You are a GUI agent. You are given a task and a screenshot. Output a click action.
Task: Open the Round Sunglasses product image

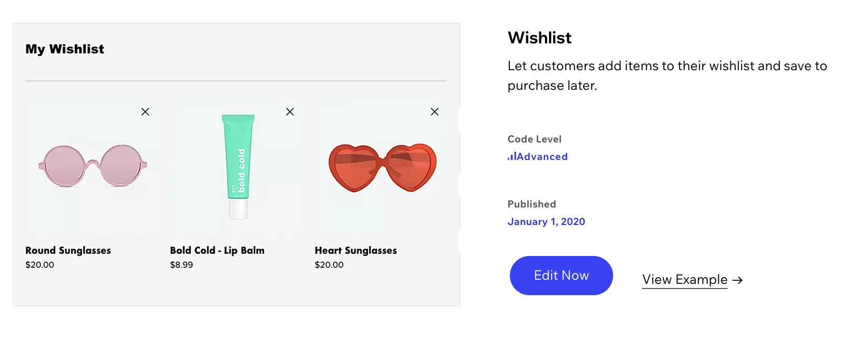tap(92, 166)
